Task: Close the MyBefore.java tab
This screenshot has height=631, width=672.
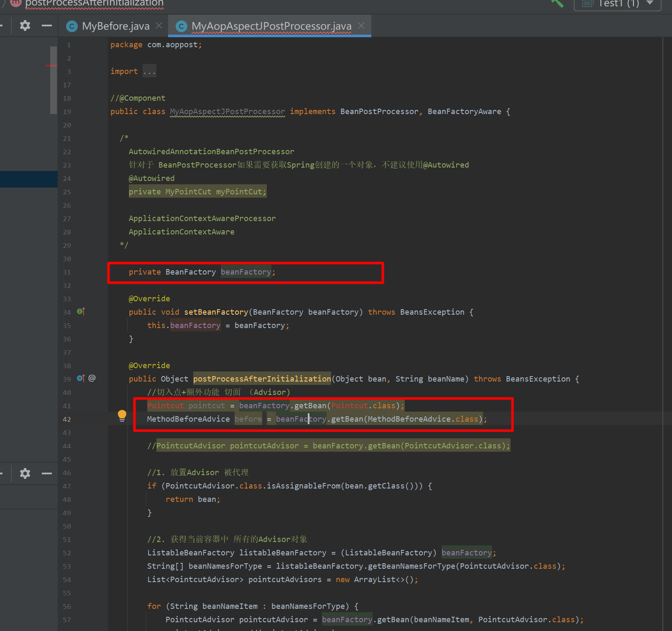Action: (x=159, y=25)
